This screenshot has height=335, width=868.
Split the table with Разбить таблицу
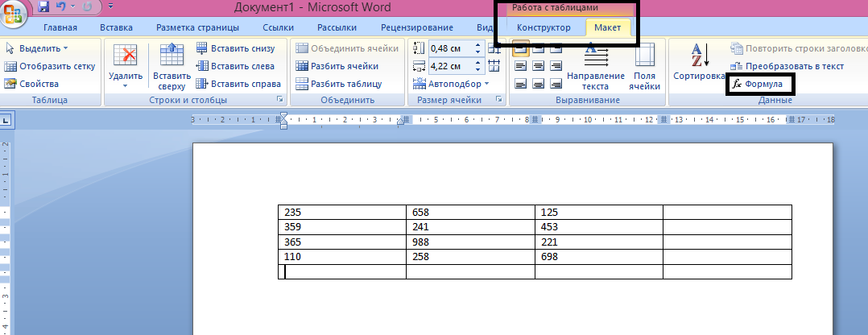tap(339, 84)
